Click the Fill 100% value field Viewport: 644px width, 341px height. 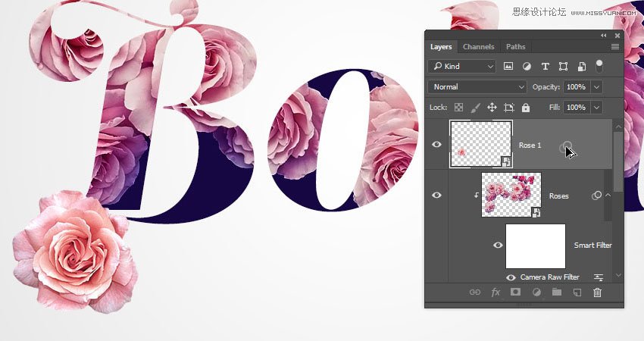(x=577, y=108)
